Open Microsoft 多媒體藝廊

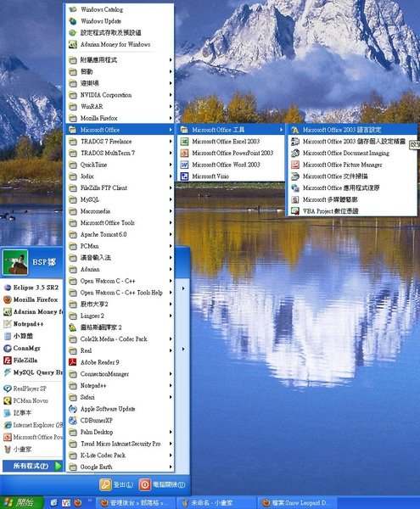(x=352, y=199)
